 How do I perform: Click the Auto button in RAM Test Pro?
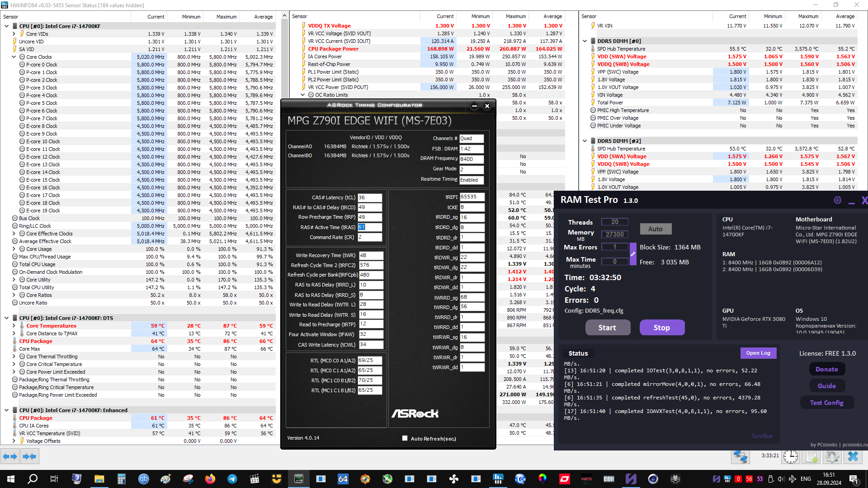(655, 229)
